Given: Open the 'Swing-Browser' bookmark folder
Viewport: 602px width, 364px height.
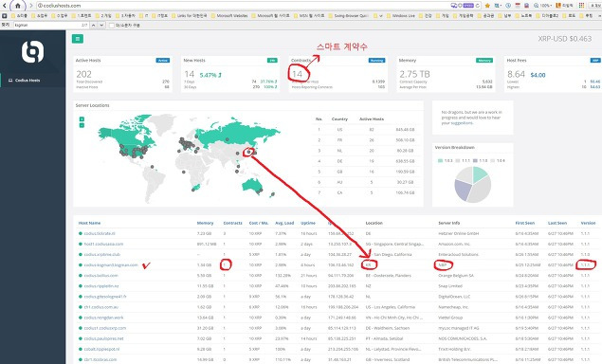Looking at the screenshot, I should pyautogui.click(x=348, y=16).
